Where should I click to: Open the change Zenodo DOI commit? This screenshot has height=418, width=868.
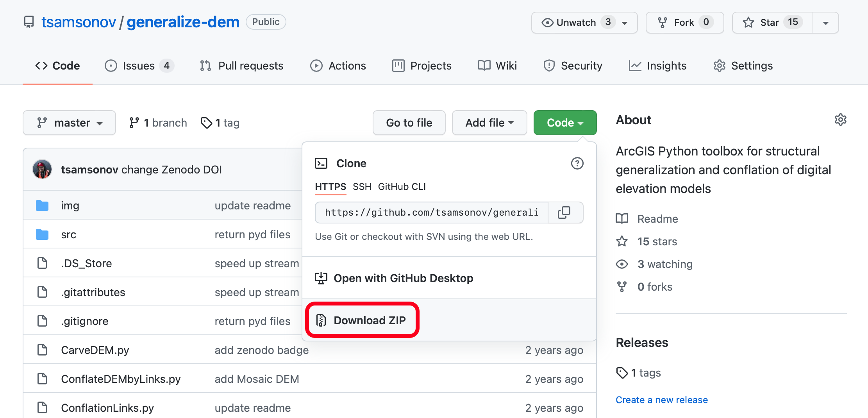172,170
